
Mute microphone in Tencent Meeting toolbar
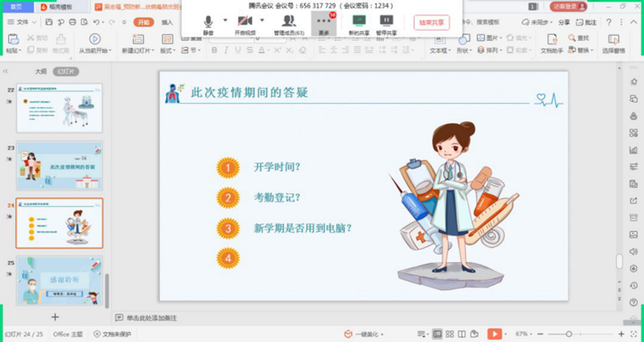click(208, 22)
